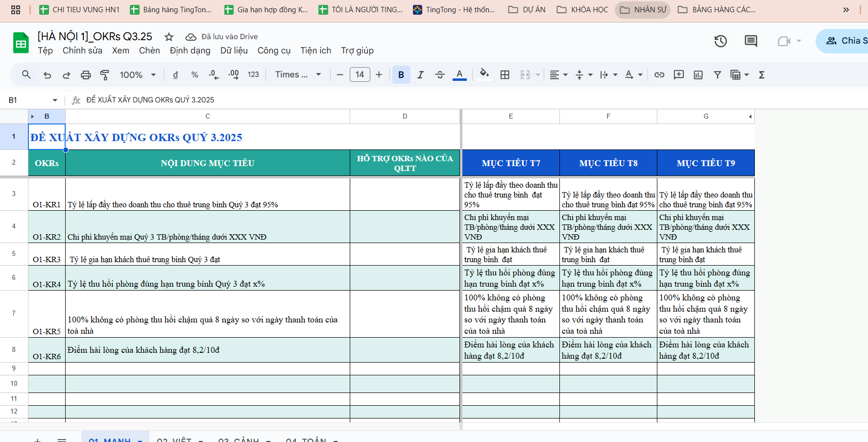Open the Định dạng menu
Image resolution: width=868 pixels, height=442 pixels.
[190, 50]
